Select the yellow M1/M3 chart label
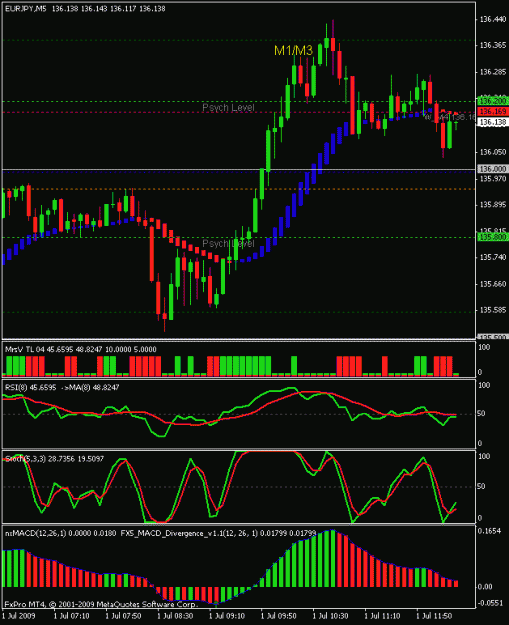Viewport: 509px width, 625px height. [293, 51]
